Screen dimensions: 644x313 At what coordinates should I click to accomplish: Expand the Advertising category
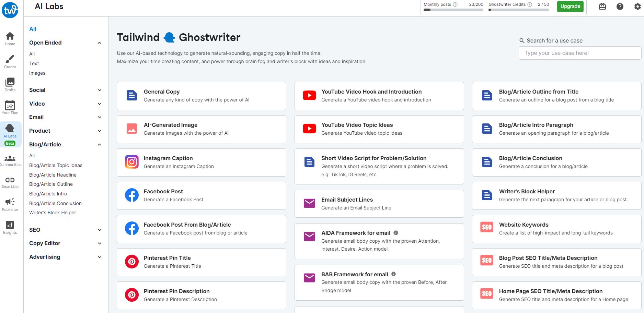[100, 257]
